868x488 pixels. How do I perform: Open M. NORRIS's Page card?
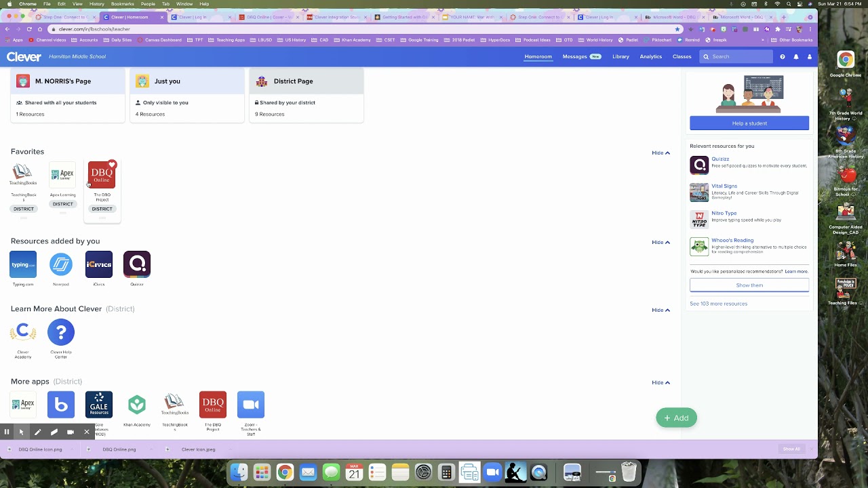(68, 95)
